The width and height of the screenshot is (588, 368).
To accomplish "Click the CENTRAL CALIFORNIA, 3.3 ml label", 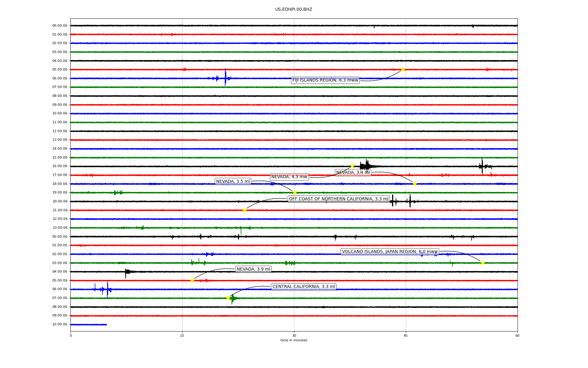I will pyautogui.click(x=303, y=287).
